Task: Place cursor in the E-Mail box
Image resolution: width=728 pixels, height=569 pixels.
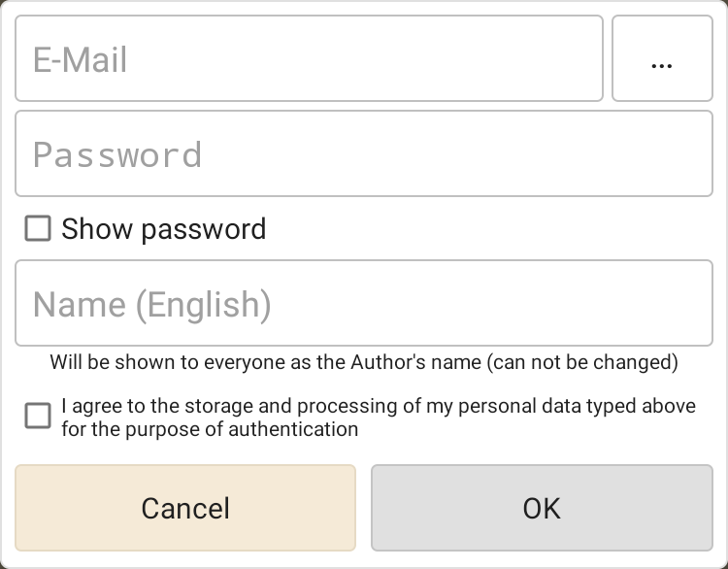Action: [309, 59]
